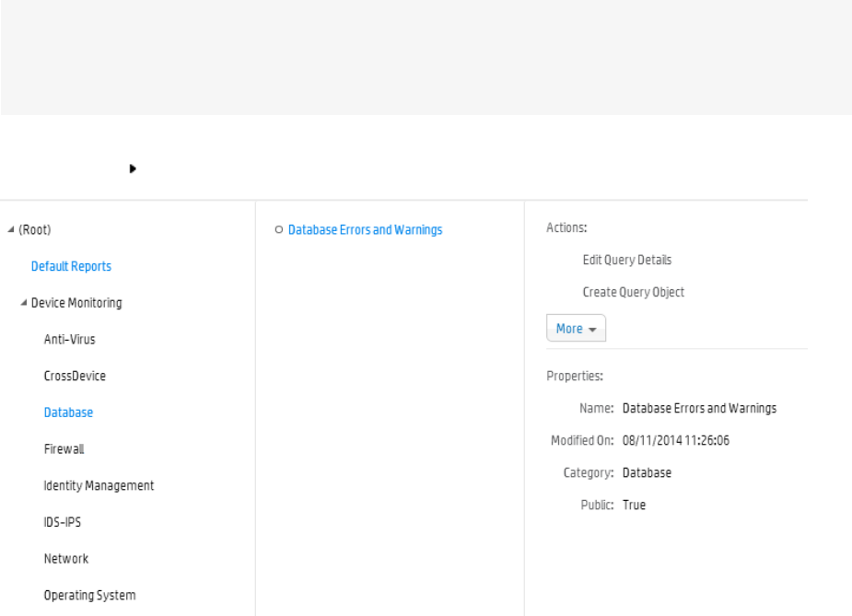Click Create Query Object action
852x616 pixels.
[634, 292]
